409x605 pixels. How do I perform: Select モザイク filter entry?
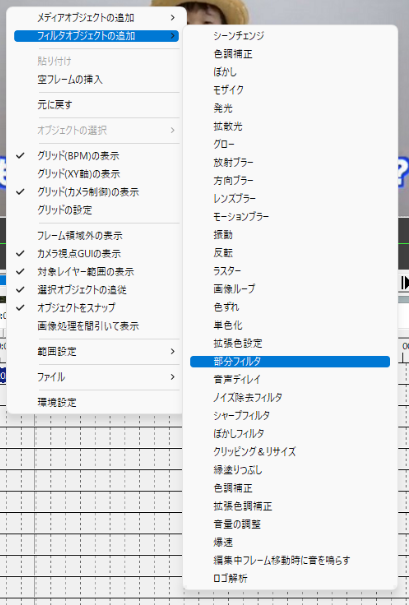tap(290, 90)
